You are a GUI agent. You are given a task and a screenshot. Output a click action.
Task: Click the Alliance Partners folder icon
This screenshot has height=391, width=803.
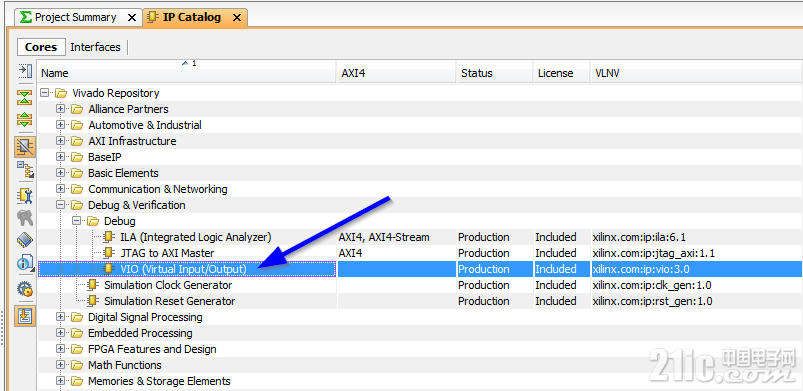(x=77, y=109)
